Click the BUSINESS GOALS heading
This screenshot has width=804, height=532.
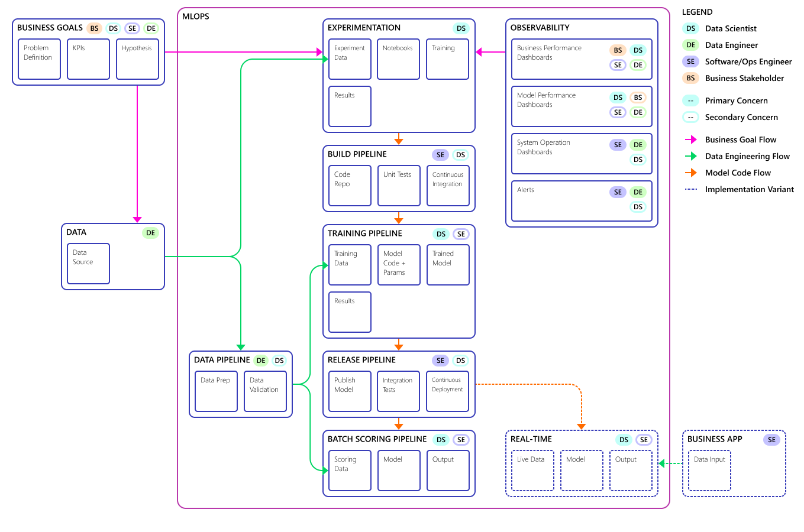[x=50, y=28]
